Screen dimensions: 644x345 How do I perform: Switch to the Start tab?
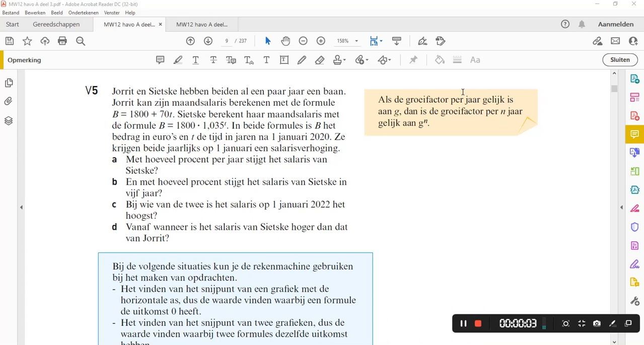[x=13, y=24]
